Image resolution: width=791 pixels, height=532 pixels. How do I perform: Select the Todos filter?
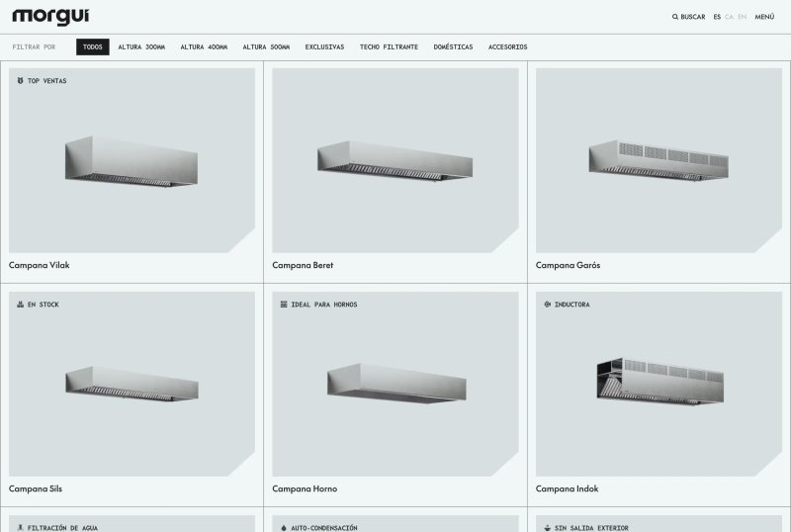92,46
